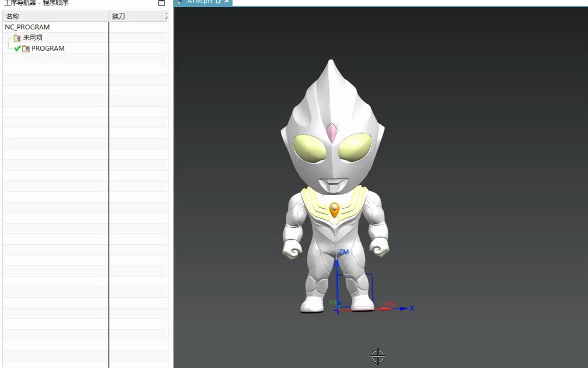Screen dimensions: 588x368
Task: Click the green checkmark beside PROGRAM
Action: [x=17, y=49]
